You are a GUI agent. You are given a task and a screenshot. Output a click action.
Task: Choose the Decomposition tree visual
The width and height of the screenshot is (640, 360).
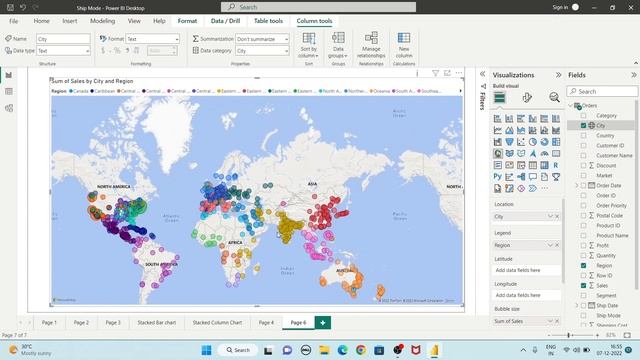pyautogui.click(x=521, y=177)
